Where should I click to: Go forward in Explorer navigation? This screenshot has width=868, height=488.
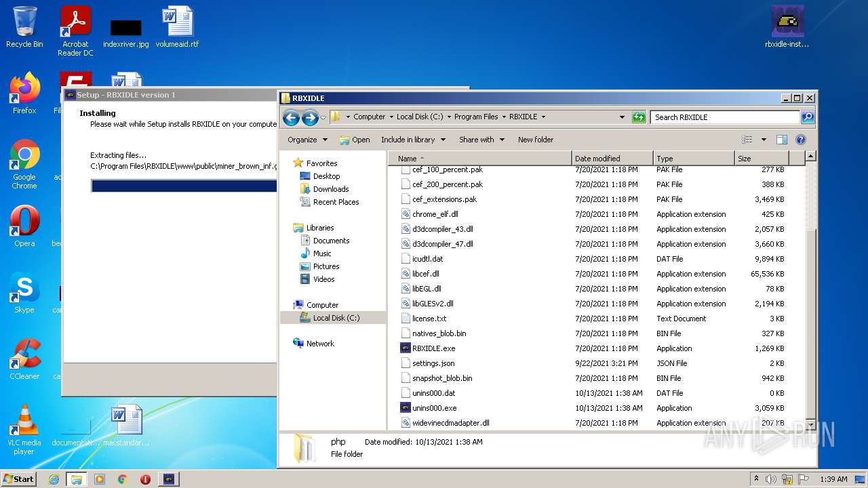tap(310, 117)
